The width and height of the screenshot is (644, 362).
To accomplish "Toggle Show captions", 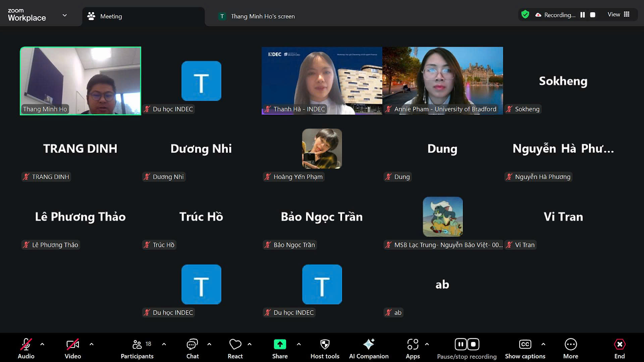I will pos(525,349).
